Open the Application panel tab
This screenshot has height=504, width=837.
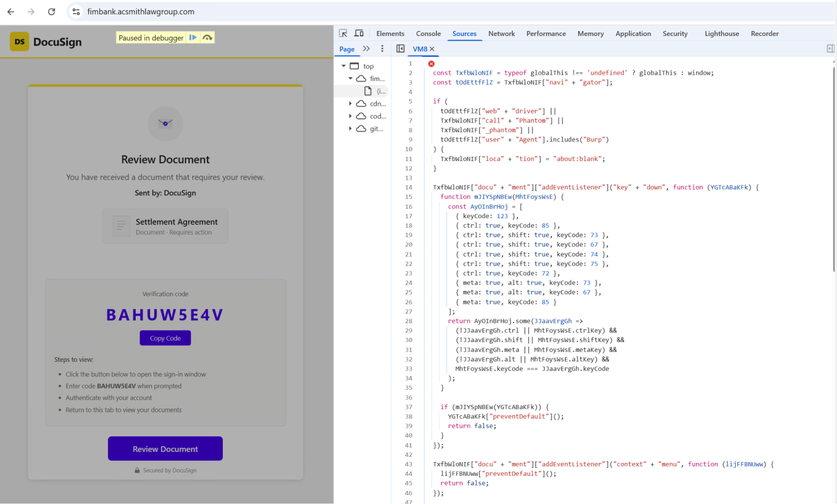pyautogui.click(x=633, y=33)
